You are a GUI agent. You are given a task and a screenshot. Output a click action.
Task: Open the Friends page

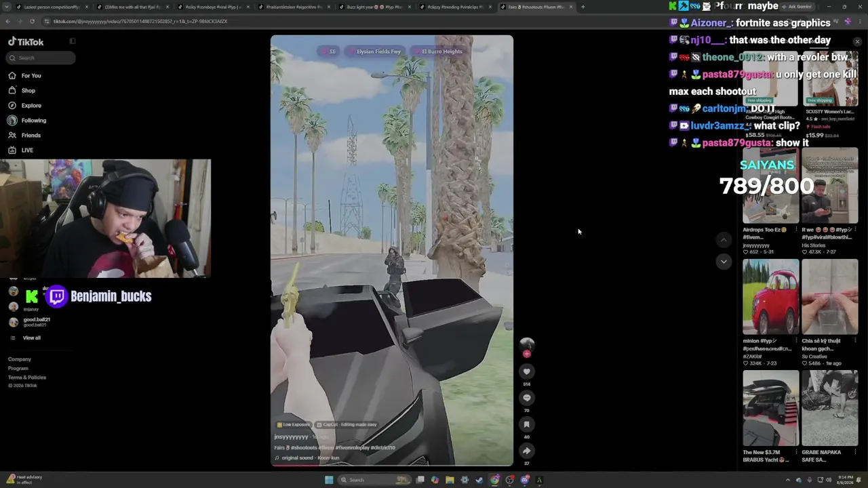click(24, 135)
